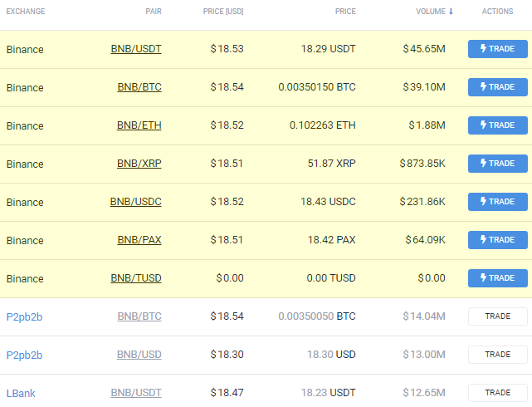Click the Actions column header
The width and height of the screenshot is (532, 407).
pos(497,12)
